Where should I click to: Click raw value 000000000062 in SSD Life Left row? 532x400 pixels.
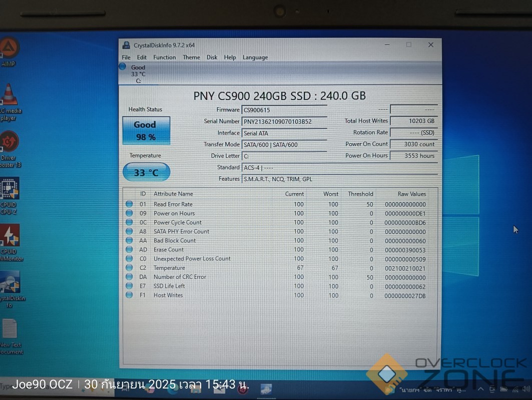[x=405, y=287]
